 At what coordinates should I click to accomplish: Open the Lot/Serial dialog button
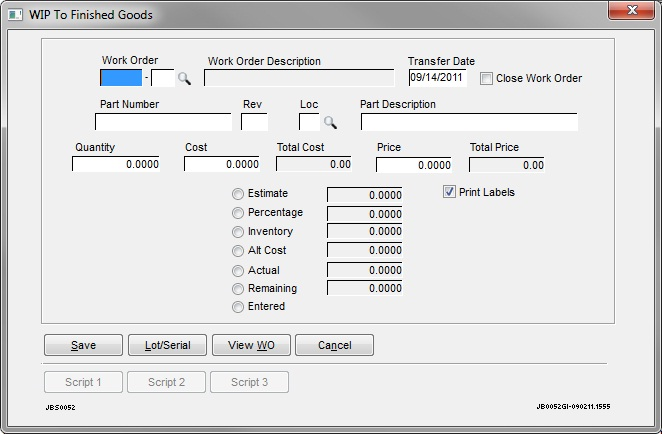click(167, 345)
